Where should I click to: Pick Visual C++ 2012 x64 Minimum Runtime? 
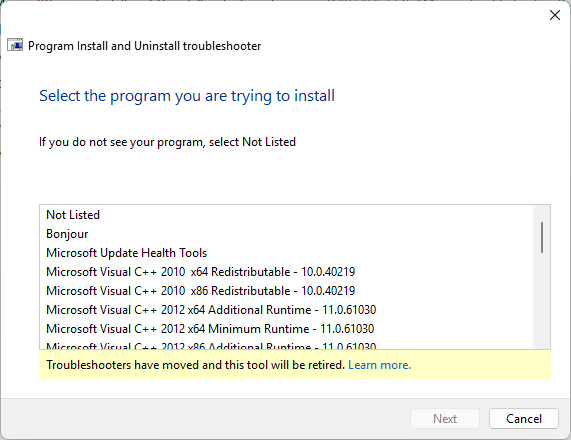286,329
